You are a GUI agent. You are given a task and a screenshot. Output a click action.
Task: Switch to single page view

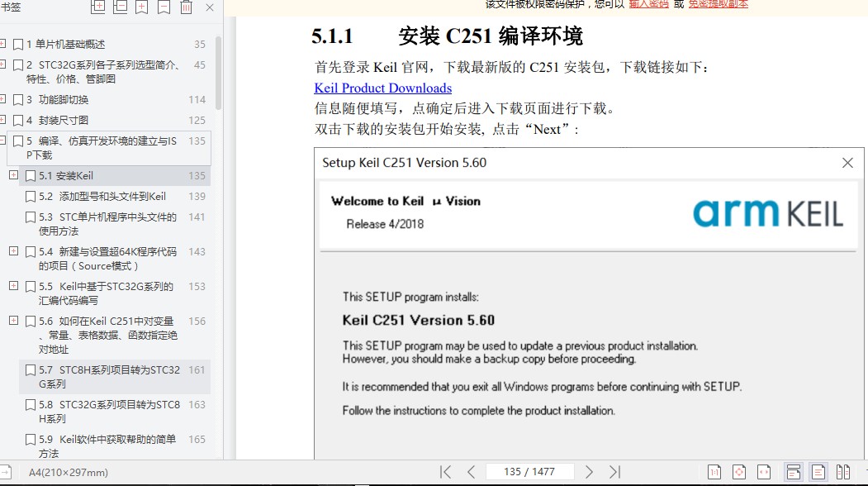pos(818,472)
